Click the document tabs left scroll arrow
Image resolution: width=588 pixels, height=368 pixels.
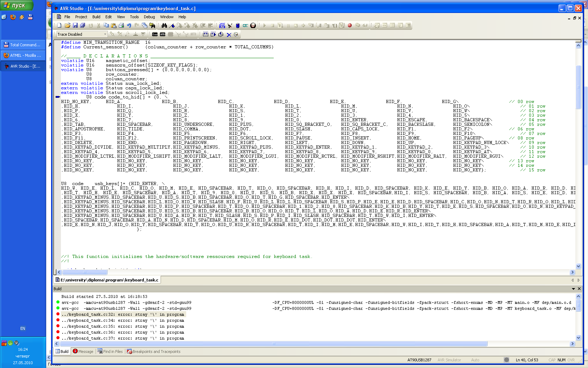click(573, 280)
